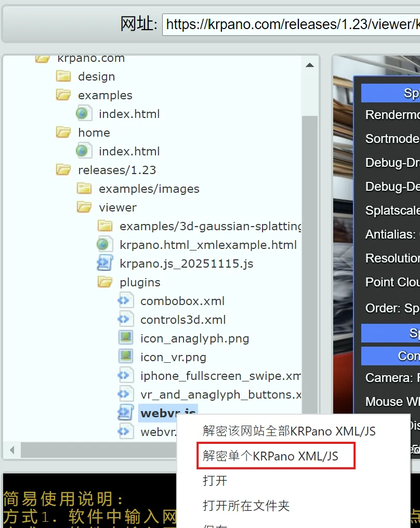
Task: Click image icon of icon_vr.png
Action: (x=126, y=357)
